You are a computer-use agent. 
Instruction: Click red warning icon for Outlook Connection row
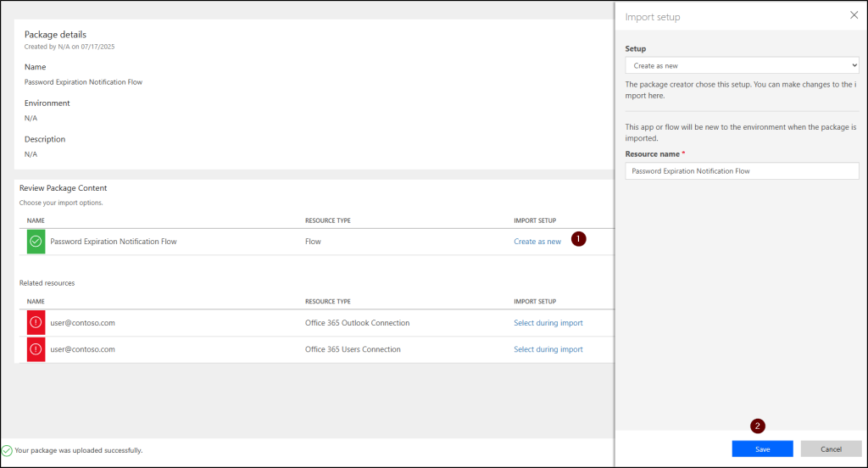pyautogui.click(x=36, y=322)
